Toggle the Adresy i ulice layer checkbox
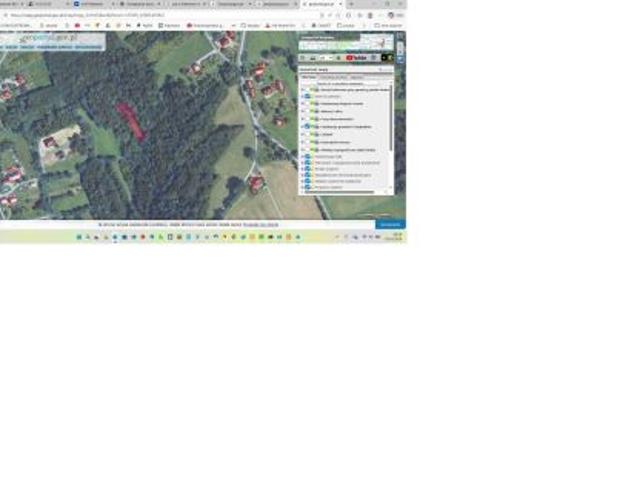Screen dimensions: 640x480 pos(307,111)
